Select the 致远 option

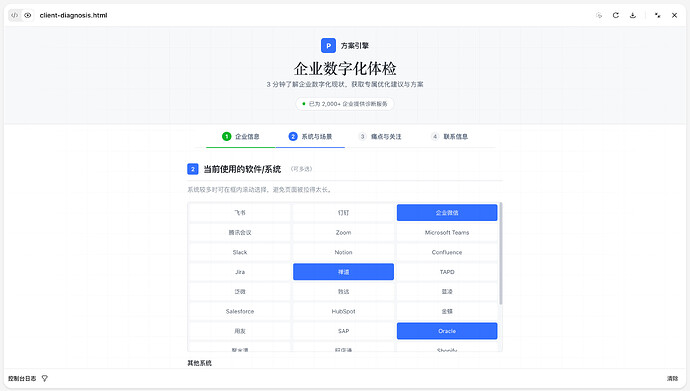point(343,292)
